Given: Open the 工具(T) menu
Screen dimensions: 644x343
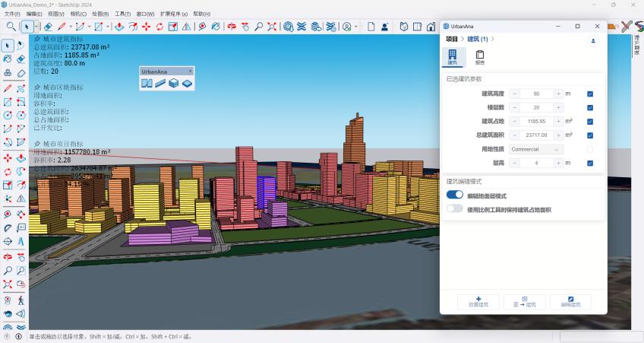Looking at the screenshot, I should coord(123,14).
